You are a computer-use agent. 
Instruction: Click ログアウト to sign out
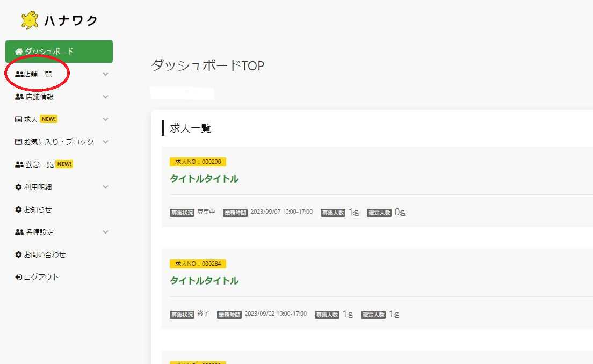click(40, 277)
